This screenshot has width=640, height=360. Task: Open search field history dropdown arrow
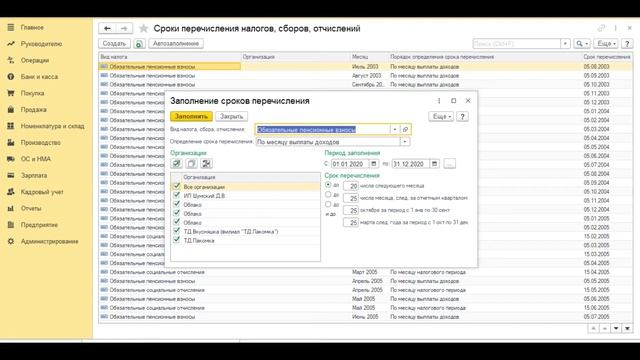565,44
